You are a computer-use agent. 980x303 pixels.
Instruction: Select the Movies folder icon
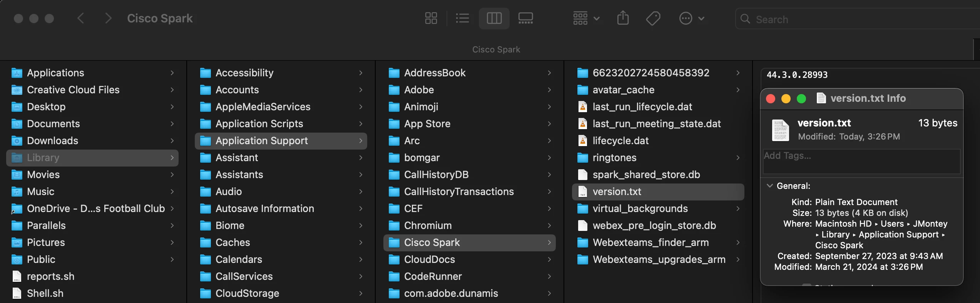click(x=17, y=175)
